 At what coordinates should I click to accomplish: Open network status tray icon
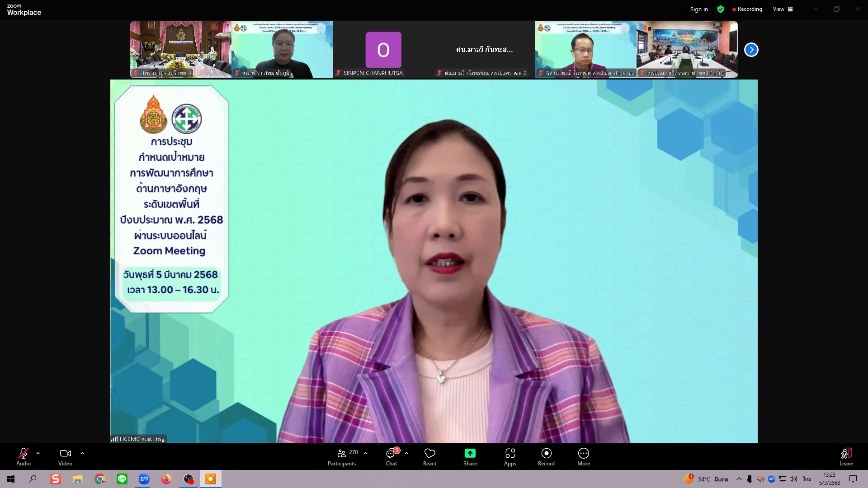click(783, 479)
